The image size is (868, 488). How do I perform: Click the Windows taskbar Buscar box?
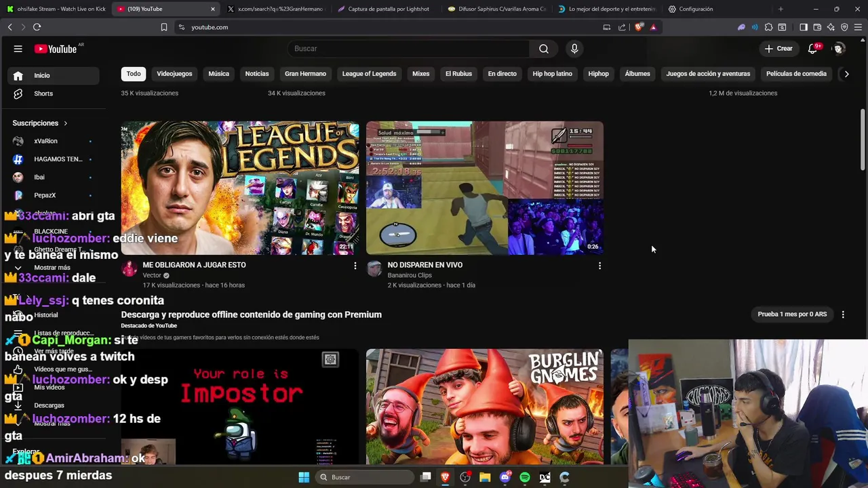point(365,477)
